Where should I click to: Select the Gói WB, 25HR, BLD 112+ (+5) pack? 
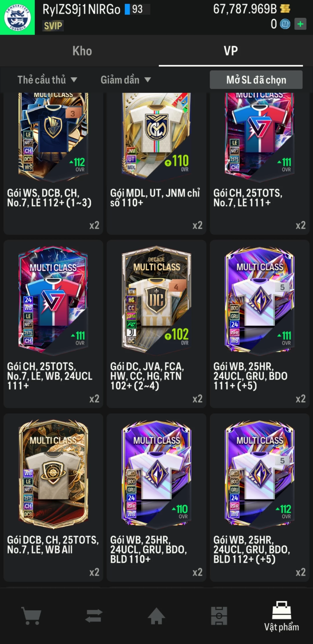click(260, 497)
